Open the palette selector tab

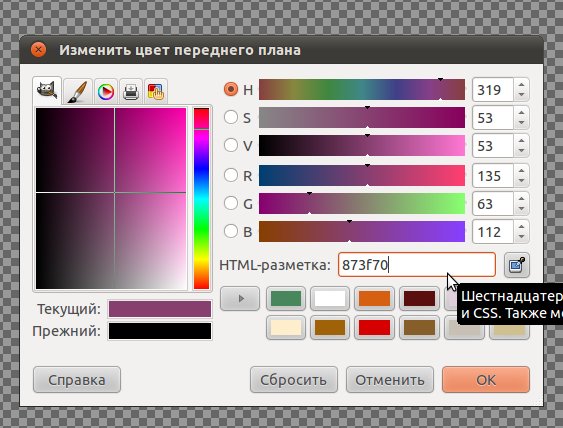pyautogui.click(x=155, y=92)
